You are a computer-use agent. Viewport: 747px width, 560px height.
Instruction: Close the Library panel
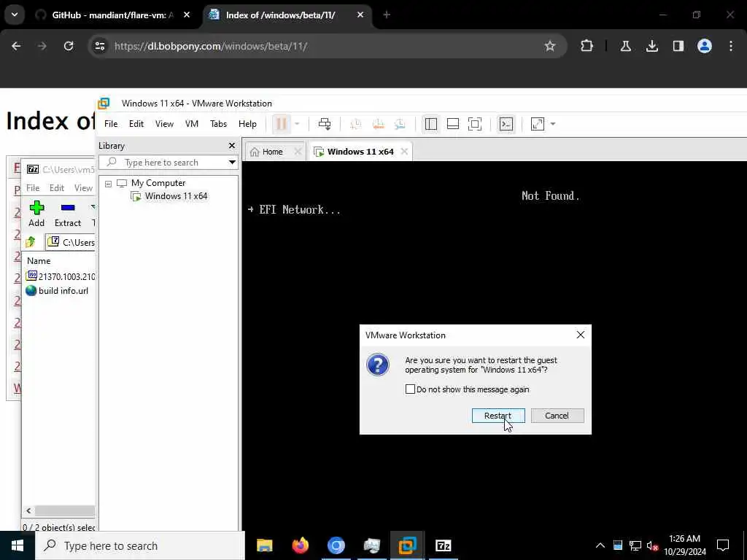point(232,146)
